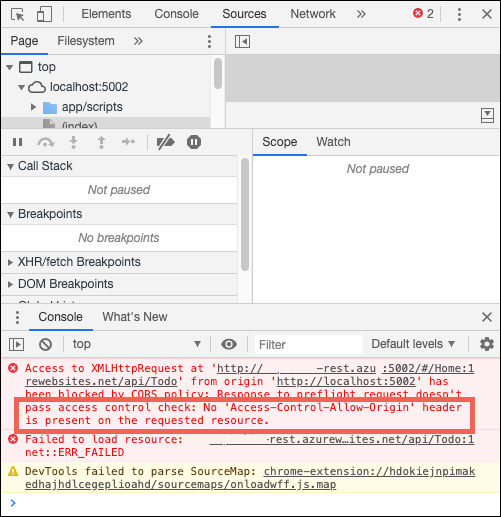
Task: Open the :5002/#/Home:1 source link
Action: pos(428,368)
